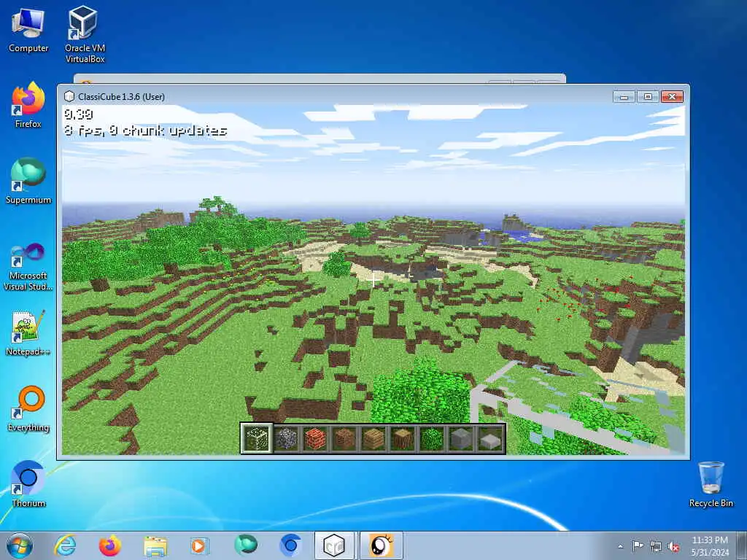Click the muted volume tray icon
The width and height of the screenshot is (747, 560).
673,547
